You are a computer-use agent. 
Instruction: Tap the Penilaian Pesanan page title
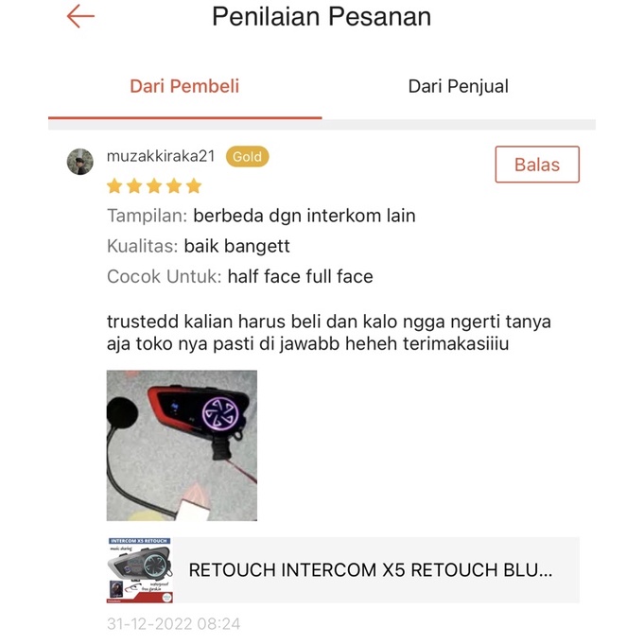point(322,17)
